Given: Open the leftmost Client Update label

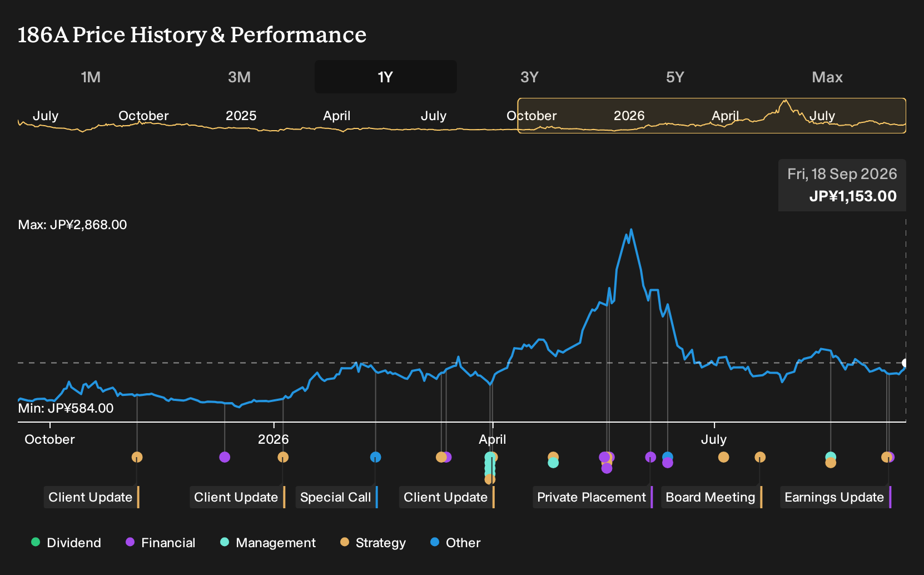Looking at the screenshot, I should pos(91,497).
